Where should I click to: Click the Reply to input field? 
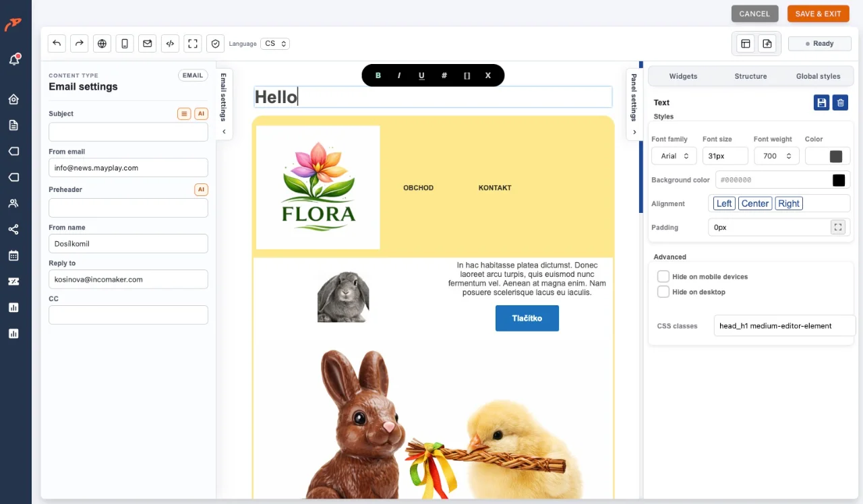[x=128, y=279]
